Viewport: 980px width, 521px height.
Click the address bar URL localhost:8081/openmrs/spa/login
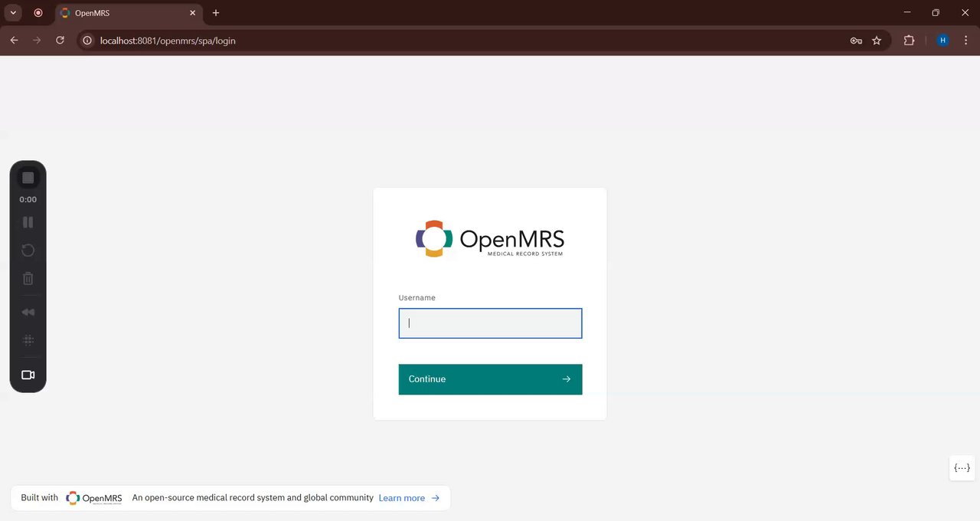point(168,41)
